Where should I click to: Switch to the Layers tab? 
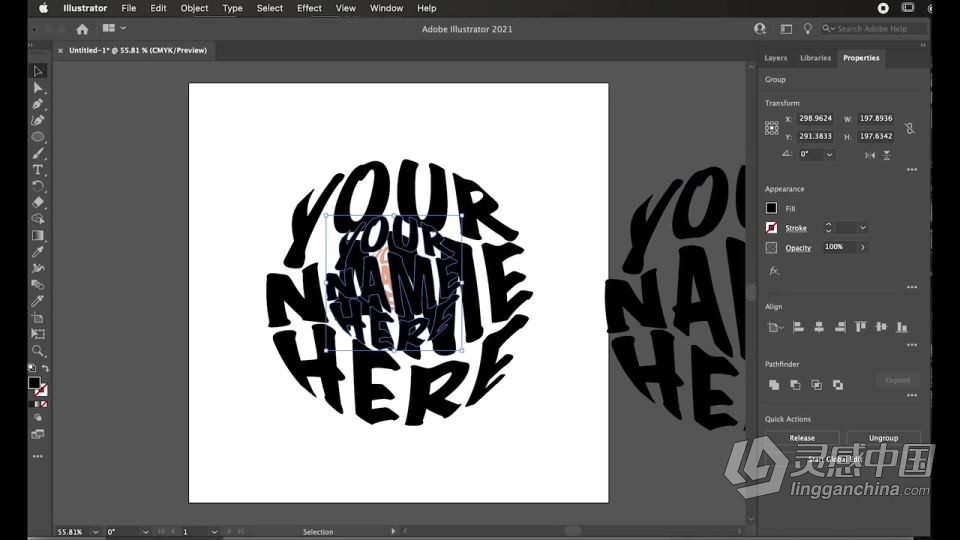(x=776, y=58)
